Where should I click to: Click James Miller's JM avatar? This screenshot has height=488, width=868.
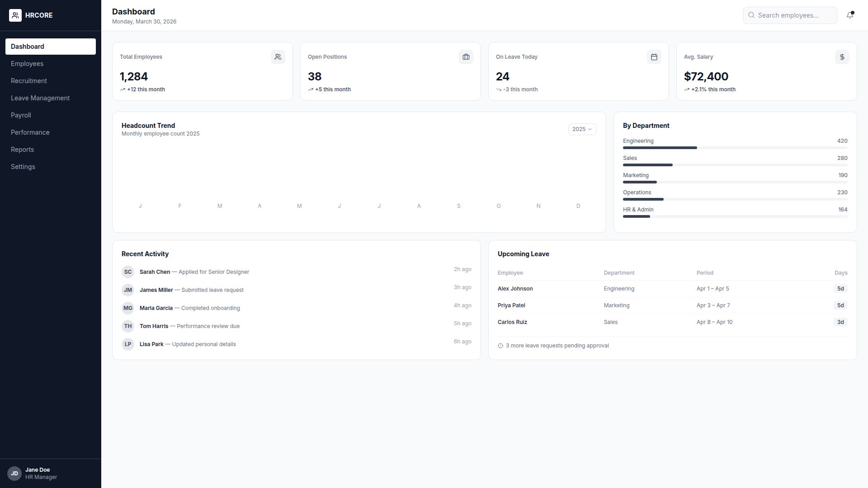click(x=128, y=290)
